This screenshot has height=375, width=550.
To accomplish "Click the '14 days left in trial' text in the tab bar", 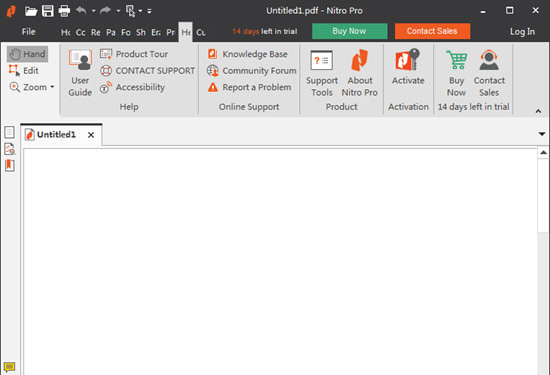I will (265, 32).
